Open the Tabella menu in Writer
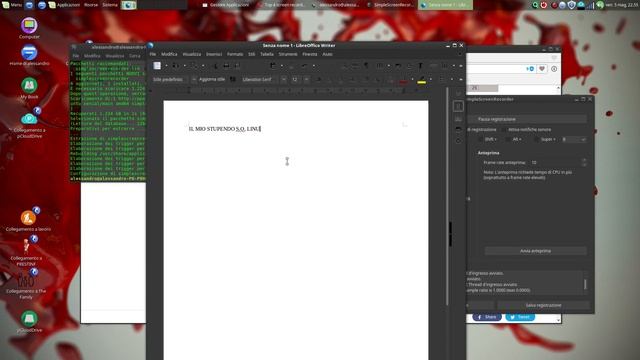Screen dimensions: 640x360 (x=267, y=54)
